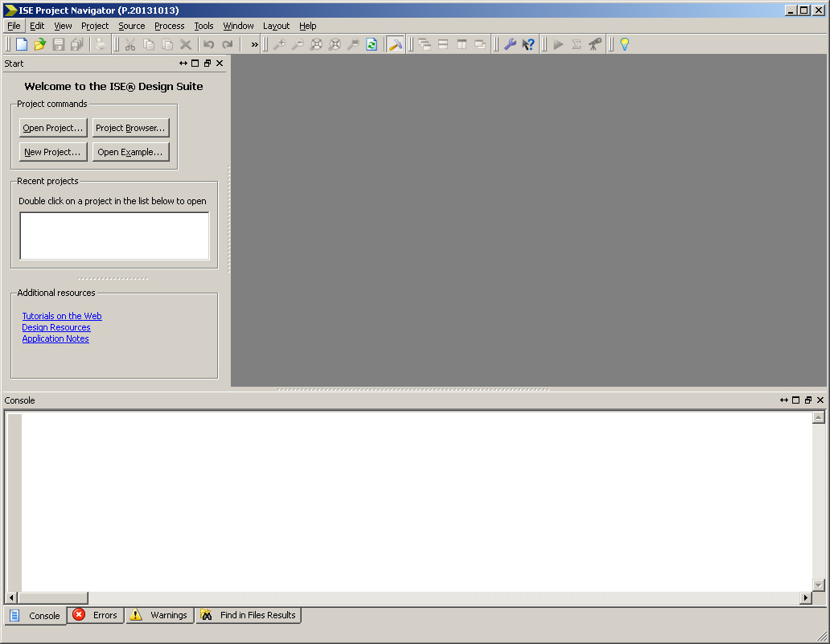
Task: Open the View menu
Action: tap(63, 26)
